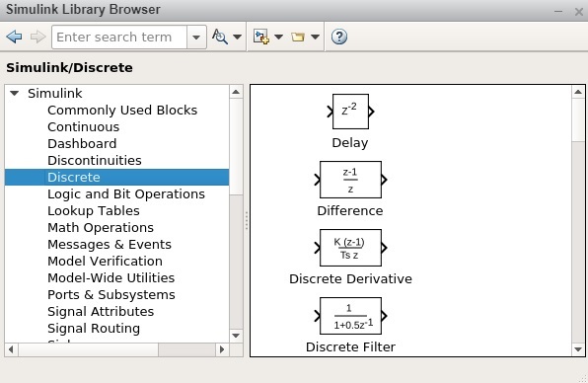Expand the open folder dropdown arrow
Screen dimensions: 588x383
click(315, 37)
